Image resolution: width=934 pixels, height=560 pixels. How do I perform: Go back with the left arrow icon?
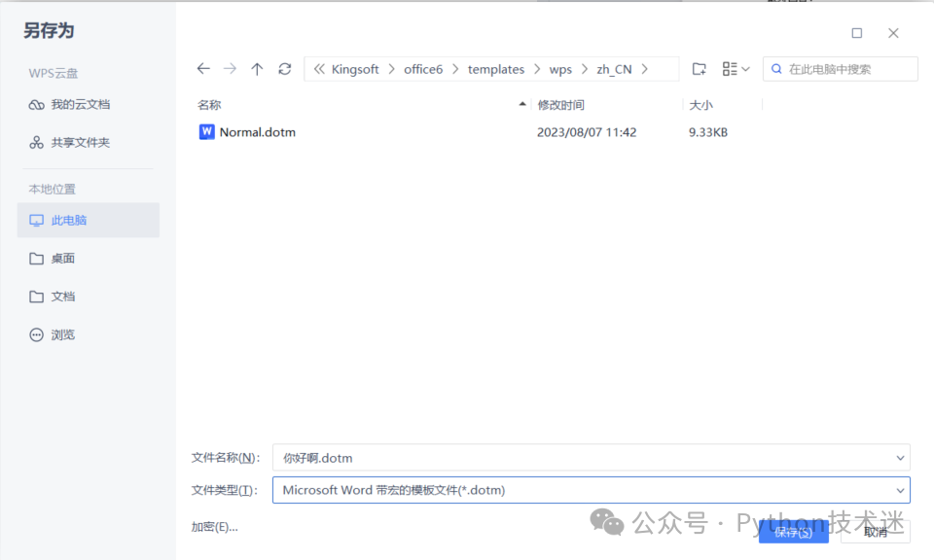click(203, 69)
